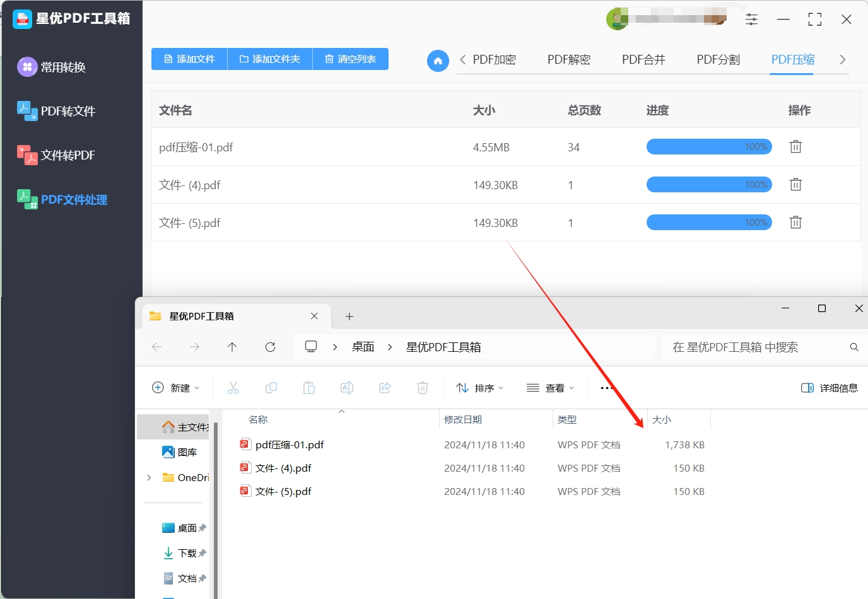Image resolution: width=868 pixels, height=599 pixels.
Task: Show more tabs with right chevron
Action: [842, 59]
